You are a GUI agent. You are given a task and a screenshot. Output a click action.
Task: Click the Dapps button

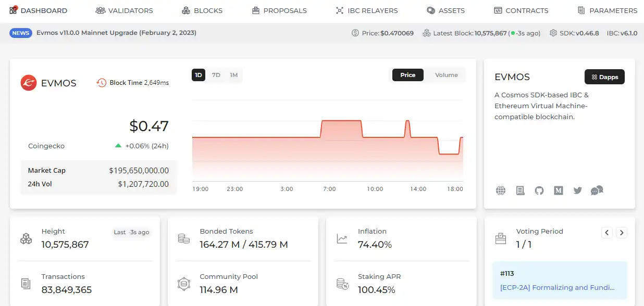pyautogui.click(x=604, y=76)
